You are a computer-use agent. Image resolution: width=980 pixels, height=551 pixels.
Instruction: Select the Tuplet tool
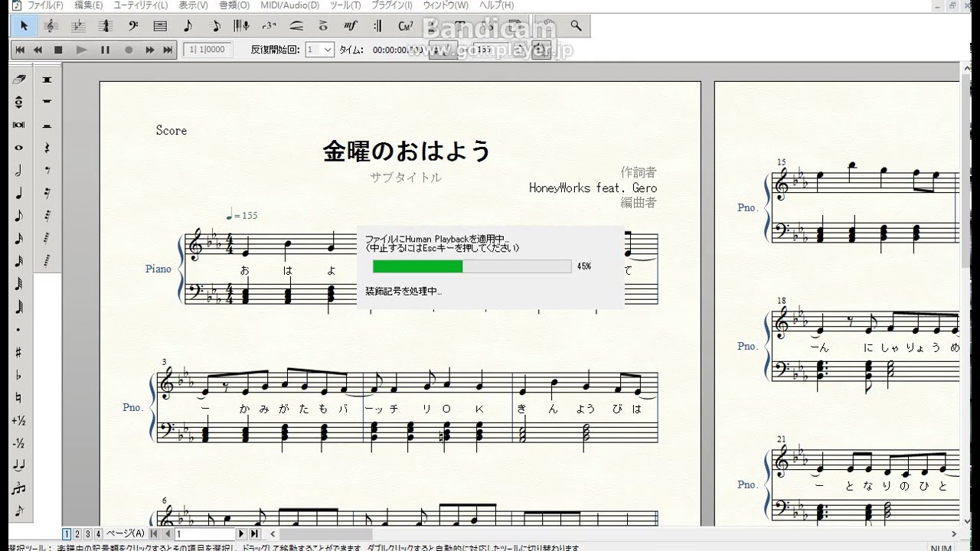tap(269, 26)
